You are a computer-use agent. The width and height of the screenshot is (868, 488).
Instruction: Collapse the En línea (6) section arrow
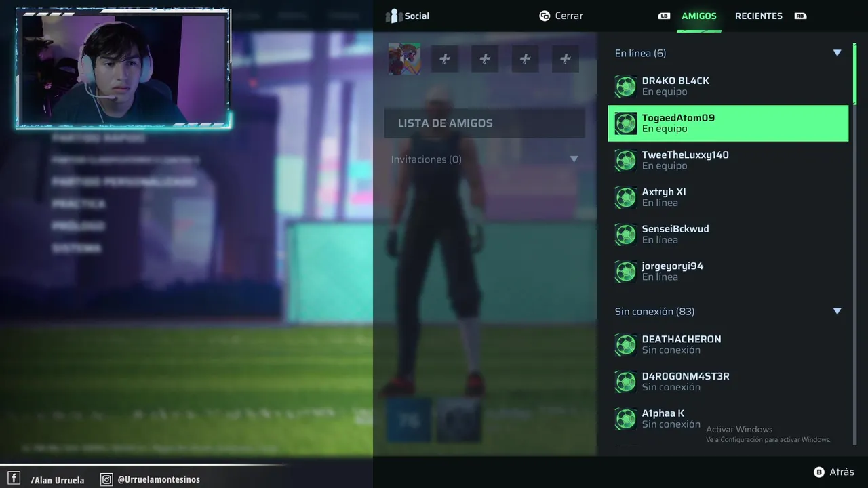click(837, 53)
